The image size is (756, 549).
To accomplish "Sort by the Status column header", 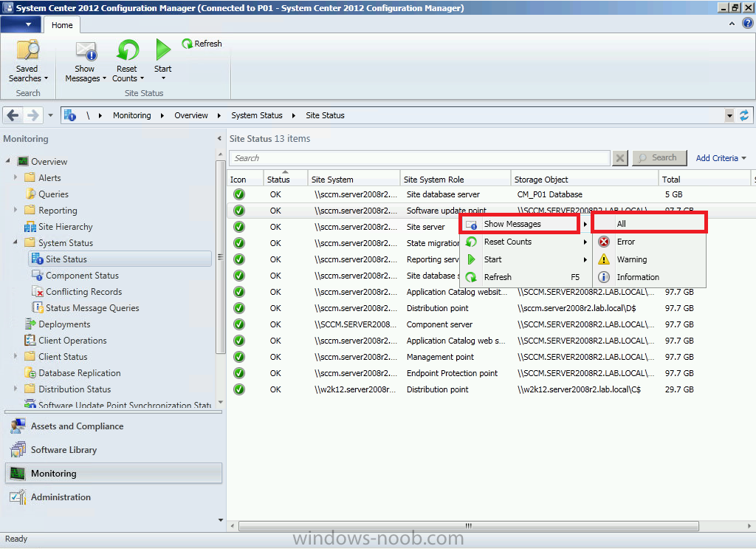I will pyautogui.click(x=285, y=179).
